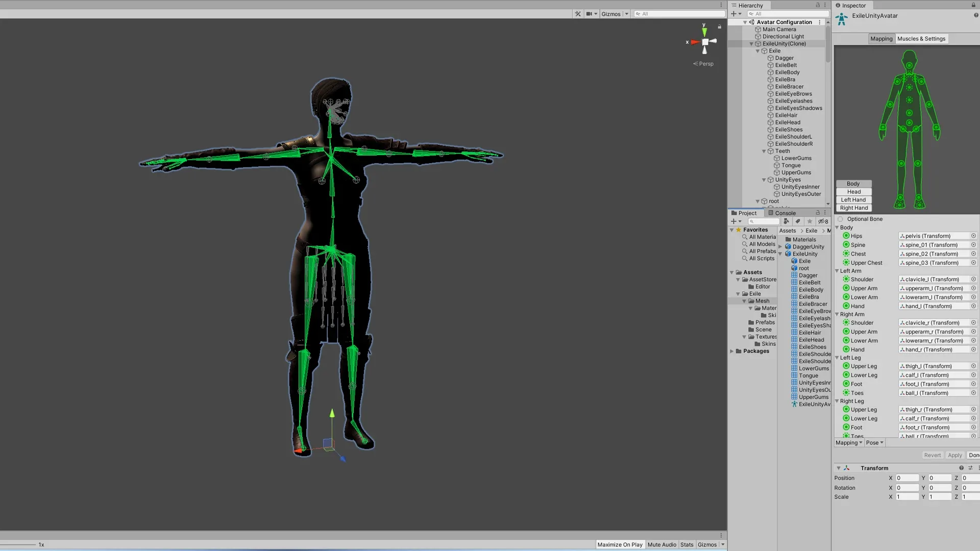Click the scene tools wrench icon
Viewport: 980px width, 551px height.
(578, 14)
